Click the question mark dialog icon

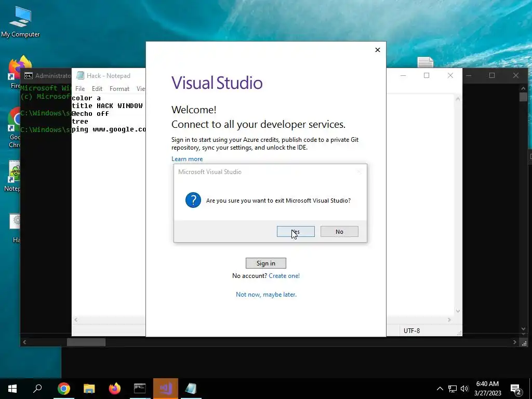193,200
